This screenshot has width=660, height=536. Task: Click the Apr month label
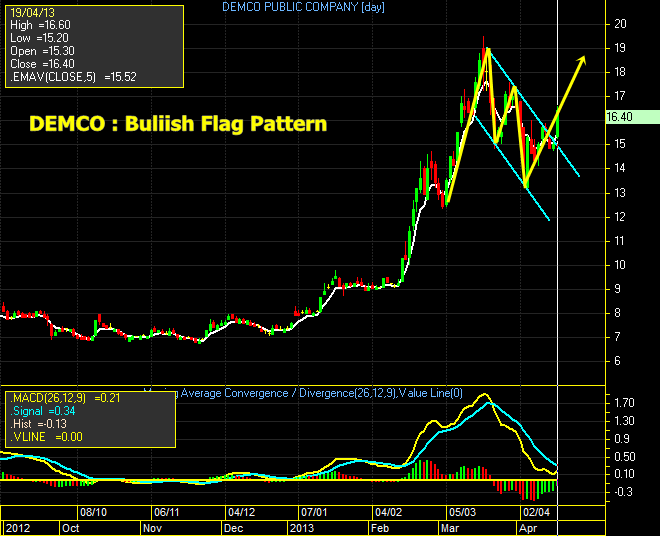pyautogui.click(x=528, y=528)
